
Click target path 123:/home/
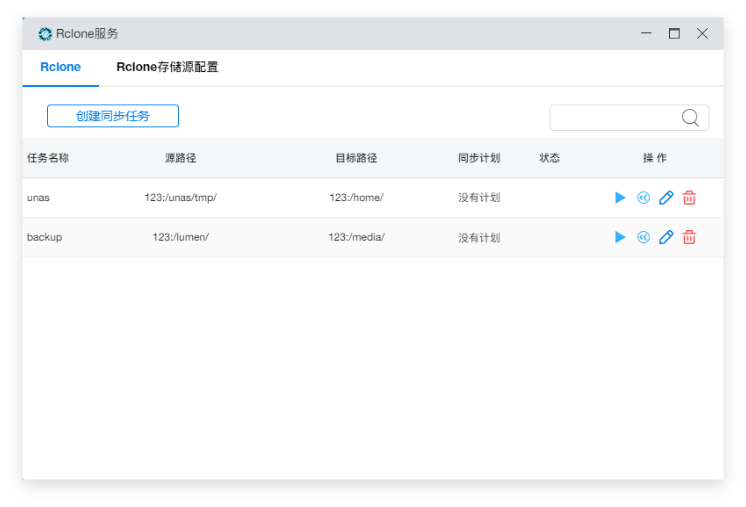point(356,197)
